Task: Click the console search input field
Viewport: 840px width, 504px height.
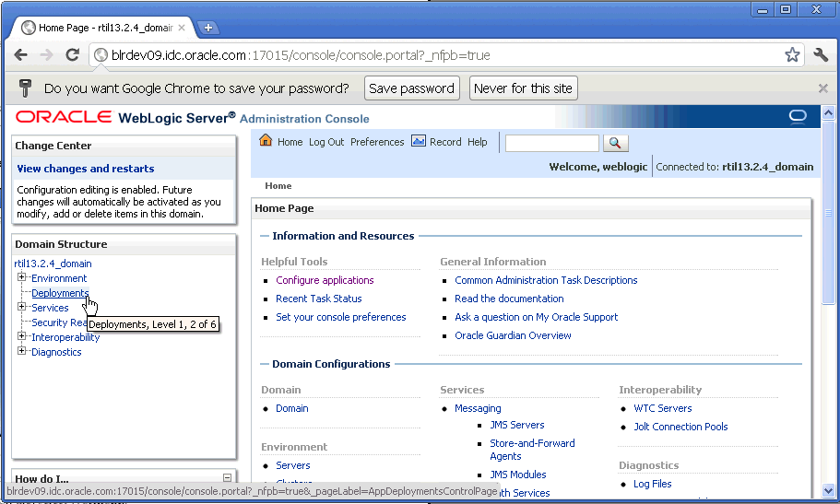Action: point(551,143)
